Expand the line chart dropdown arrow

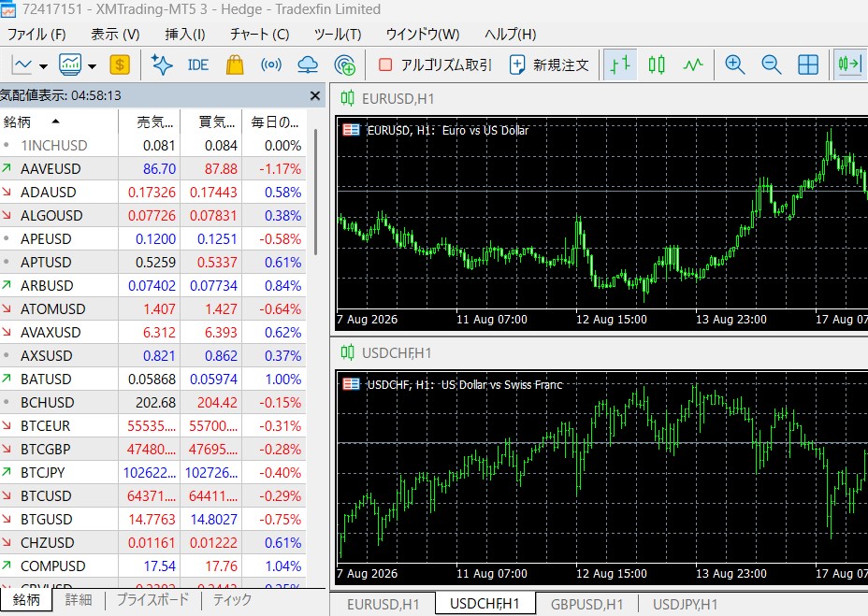pyautogui.click(x=43, y=66)
